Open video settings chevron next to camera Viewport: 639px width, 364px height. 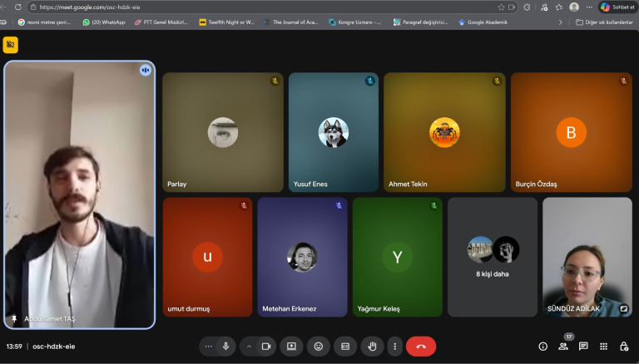[248, 346]
